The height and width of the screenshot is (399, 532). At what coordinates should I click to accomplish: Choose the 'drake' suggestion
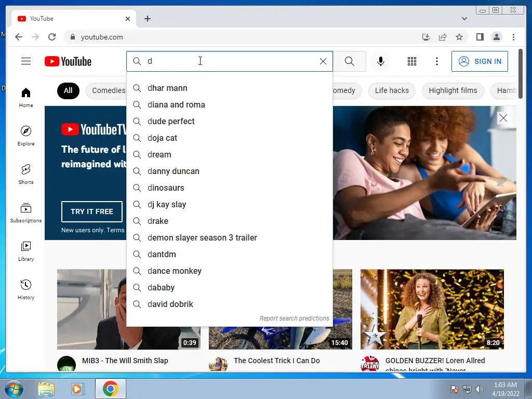[229, 221]
